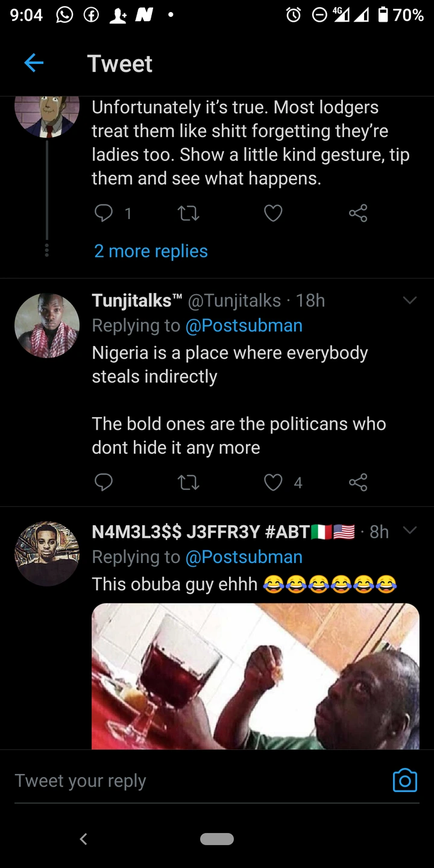Screen dimensions: 434x868
Task: Open the dropdown arrow on Tunjitalks' tweet
Action: pyautogui.click(x=410, y=300)
